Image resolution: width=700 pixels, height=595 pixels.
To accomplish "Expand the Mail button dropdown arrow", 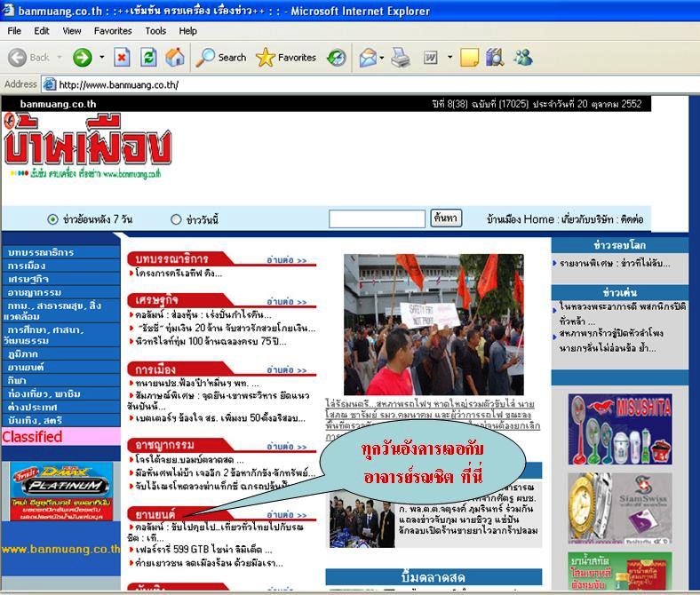I will (382, 58).
